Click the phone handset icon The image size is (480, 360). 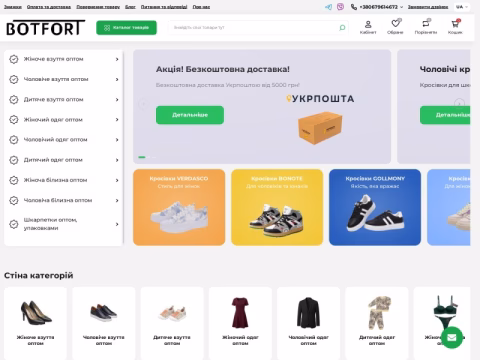354,7
